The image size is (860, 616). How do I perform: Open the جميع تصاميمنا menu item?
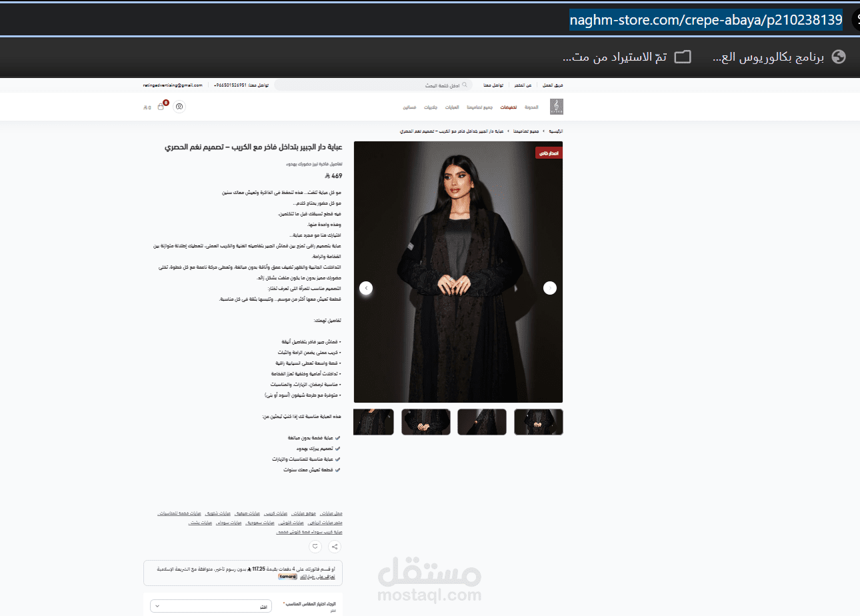click(480, 107)
